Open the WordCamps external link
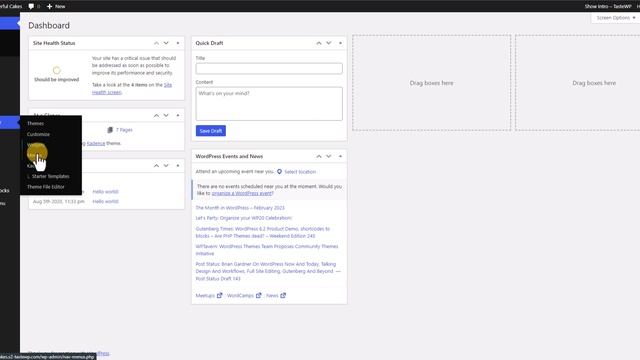The width and height of the screenshot is (640, 360). click(244, 296)
